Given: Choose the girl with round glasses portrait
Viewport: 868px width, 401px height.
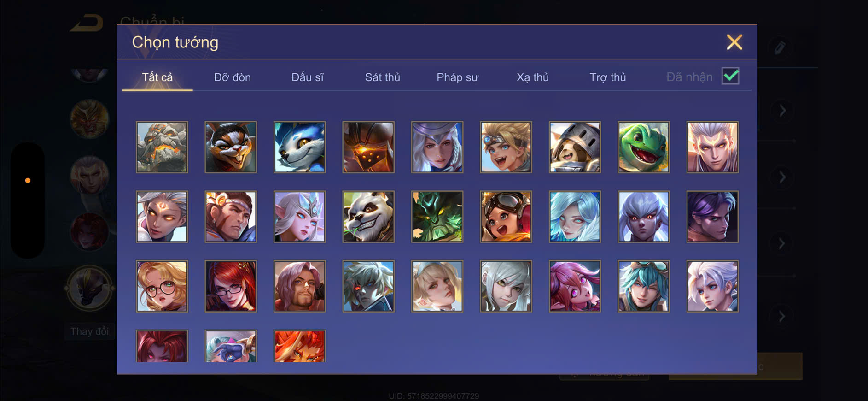Looking at the screenshot, I should [162, 286].
